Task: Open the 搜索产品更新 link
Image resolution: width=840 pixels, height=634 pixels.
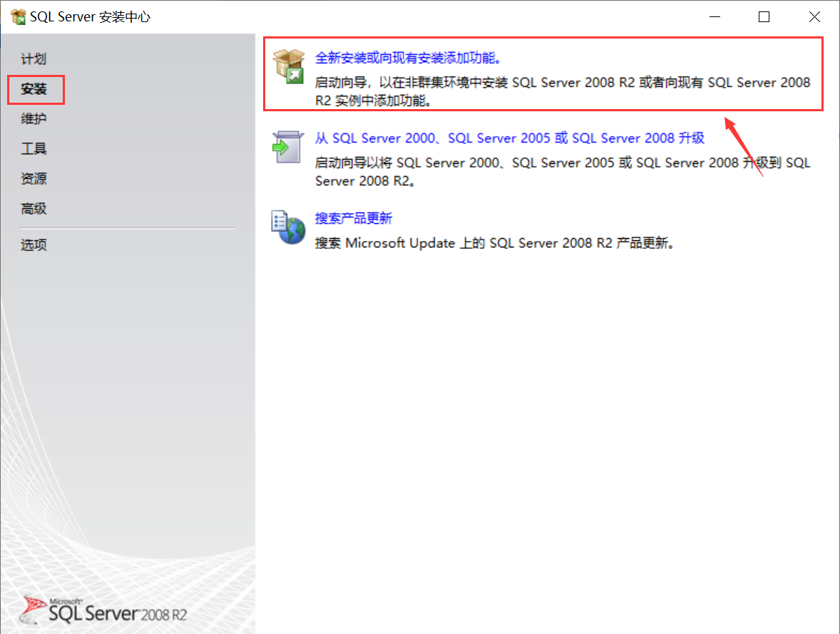Action: click(353, 218)
